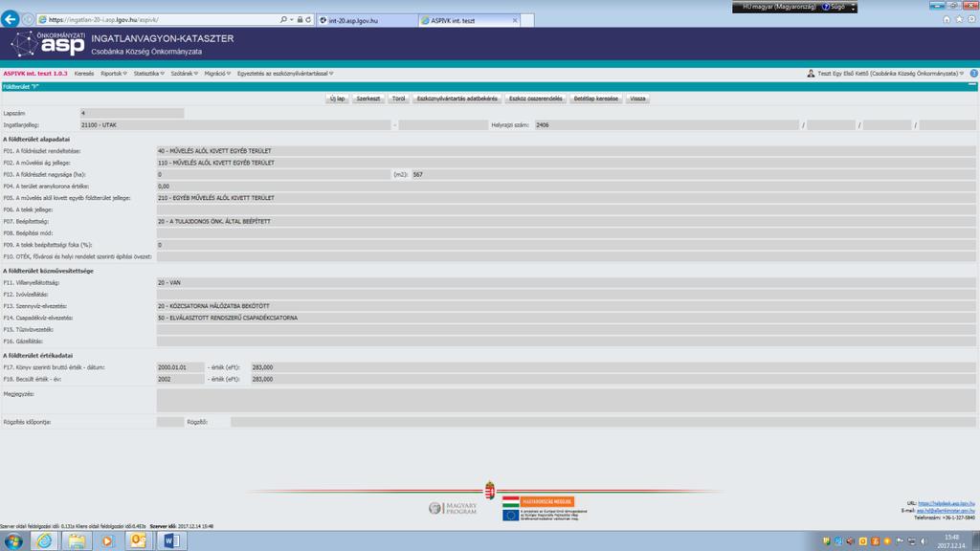The width and height of the screenshot is (980, 551).
Task: Click the Helyrajzi szám field with 2406
Action: click(x=667, y=125)
